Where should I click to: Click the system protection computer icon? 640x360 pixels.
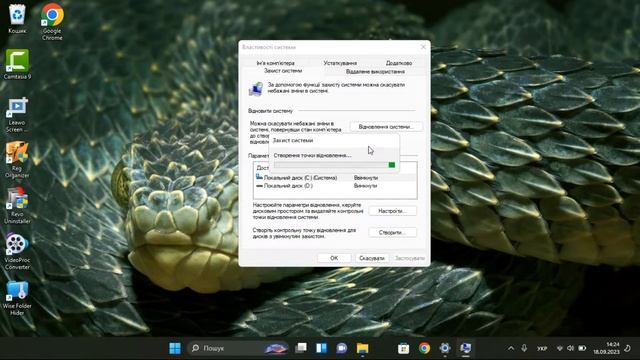pyautogui.click(x=256, y=89)
